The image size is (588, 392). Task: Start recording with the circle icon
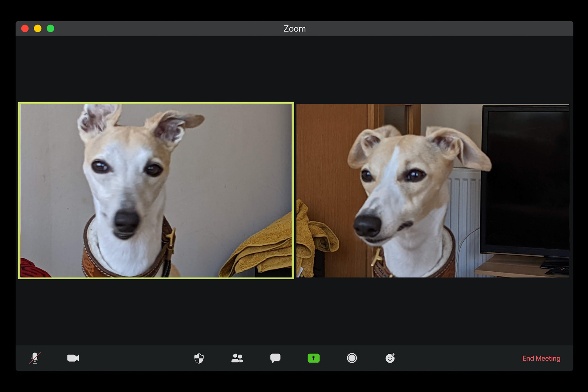(352, 358)
